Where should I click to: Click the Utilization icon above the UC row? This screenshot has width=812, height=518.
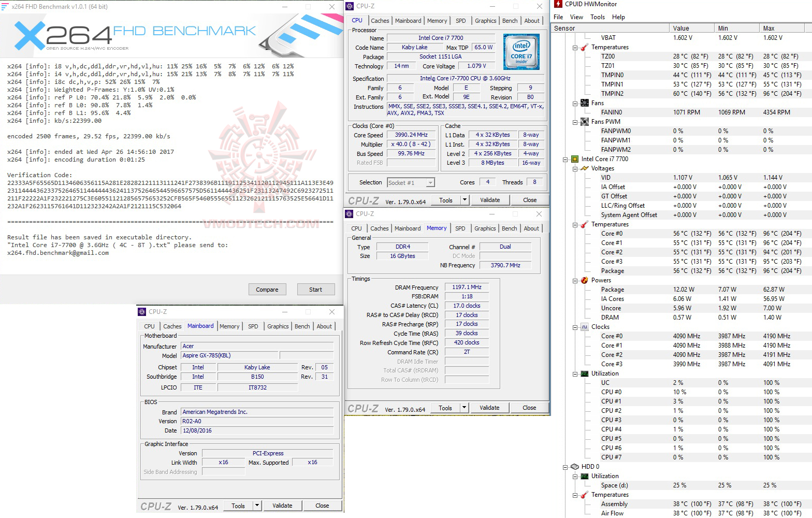pyautogui.click(x=584, y=373)
